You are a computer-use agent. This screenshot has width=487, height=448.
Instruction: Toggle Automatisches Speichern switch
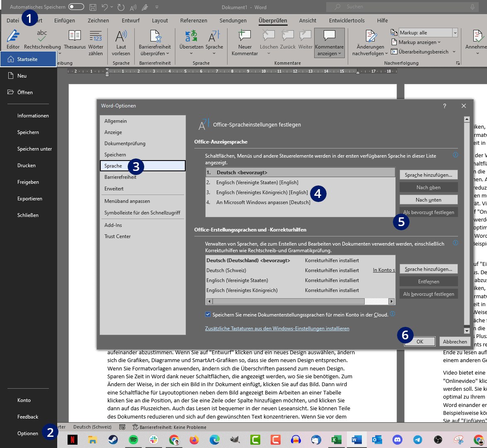coord(76,7)
